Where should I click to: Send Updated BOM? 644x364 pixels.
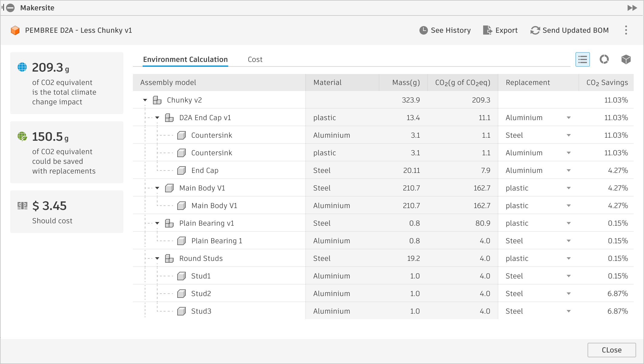(570, 30)
